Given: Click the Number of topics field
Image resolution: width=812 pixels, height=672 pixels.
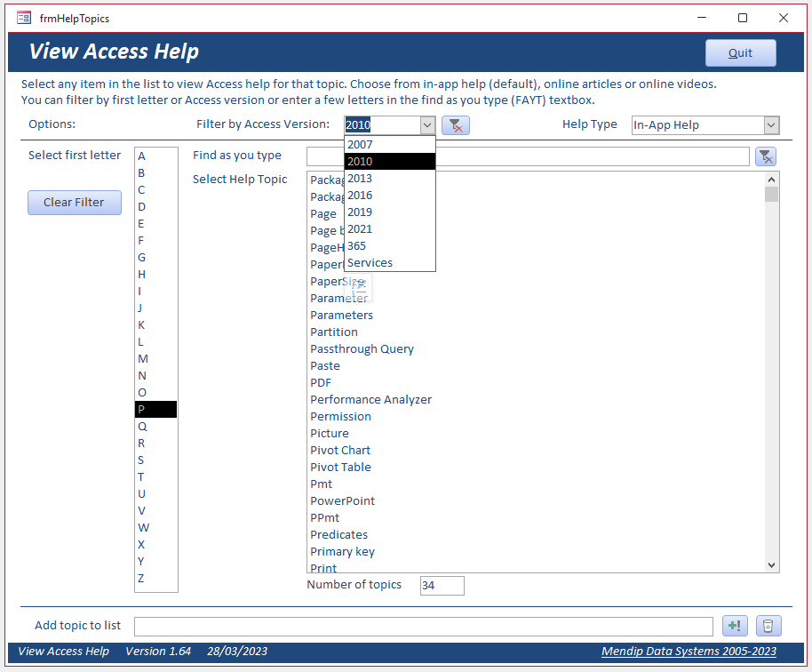Looking at the screenshot, I should pyautogui.click(x=442, y=586).
